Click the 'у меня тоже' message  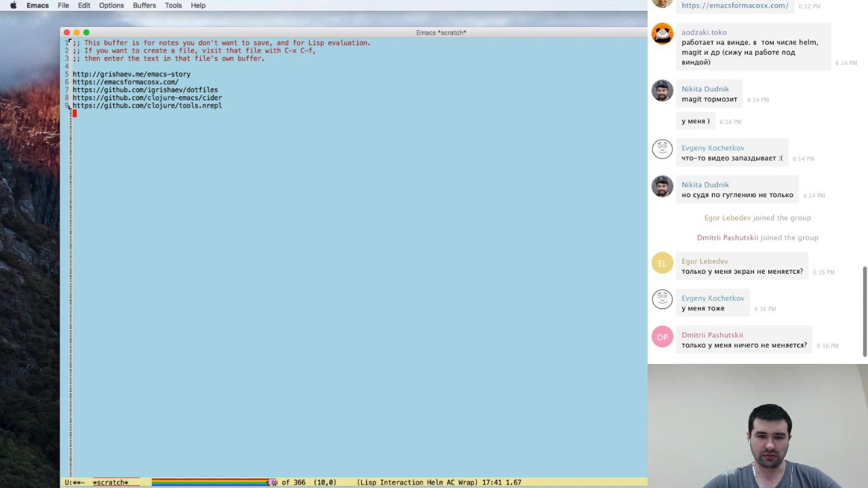[703, 308]
